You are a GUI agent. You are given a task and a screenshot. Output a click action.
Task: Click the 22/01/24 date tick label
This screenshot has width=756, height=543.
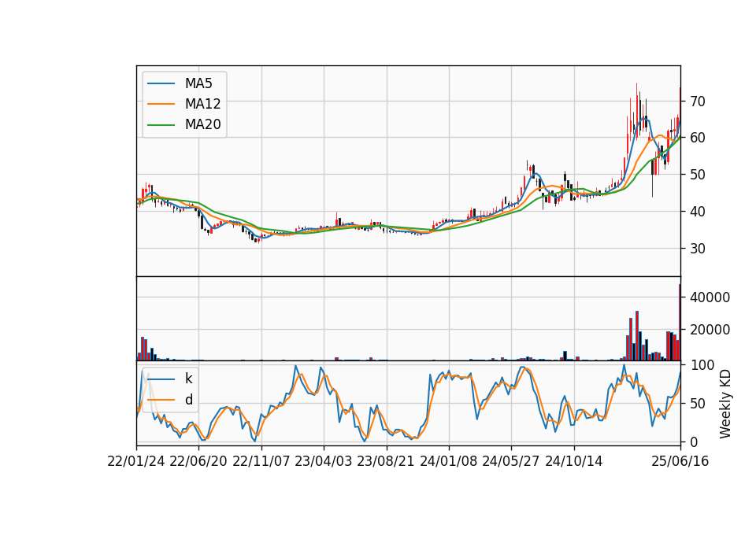coord(136,461)
